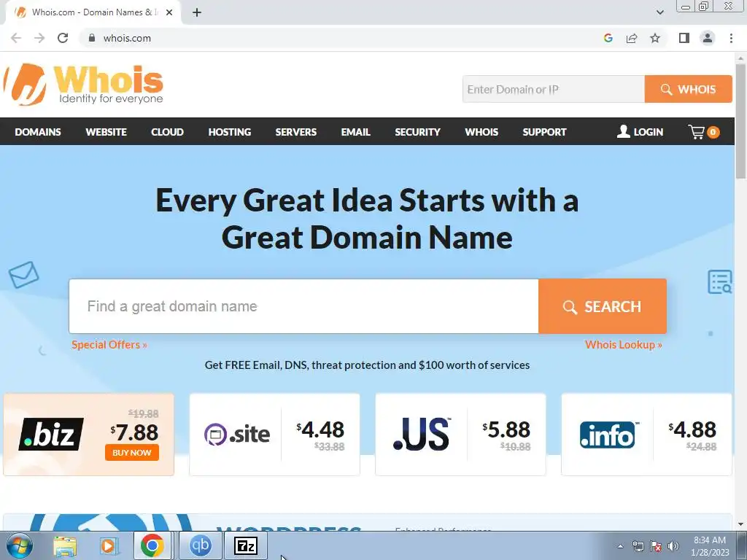Open the HOSTING menu
The image size is (747, 560).
pyautogui.click(x=230, y=132)
